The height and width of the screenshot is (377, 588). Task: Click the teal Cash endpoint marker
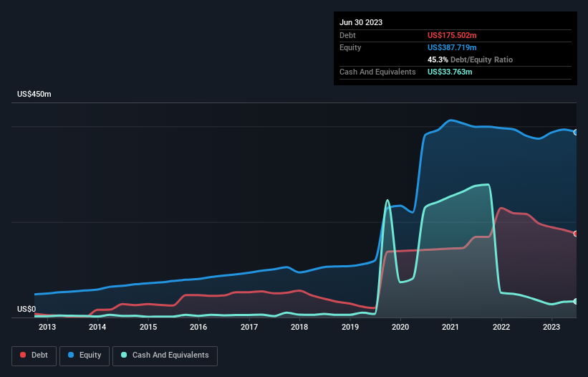pos(576,301)
